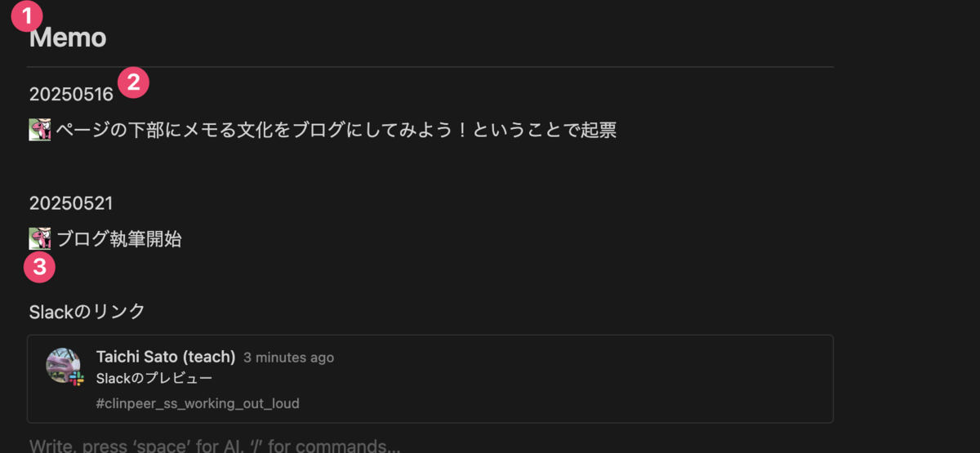Click the Memo heading
The image size is (980, 453).
68,38
